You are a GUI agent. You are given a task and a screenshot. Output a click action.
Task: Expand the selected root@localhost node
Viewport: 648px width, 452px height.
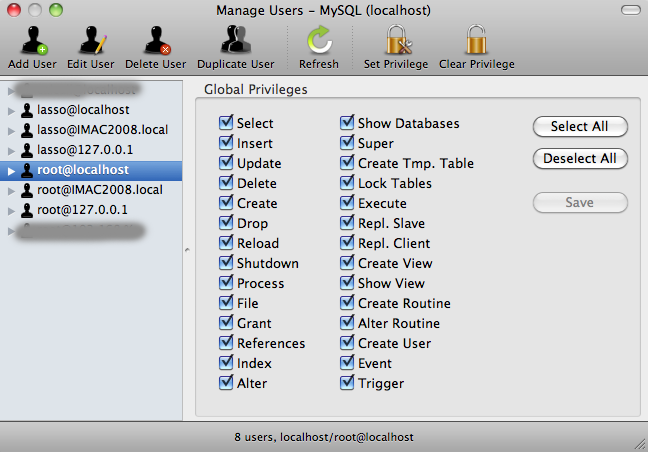coord(12,171)
